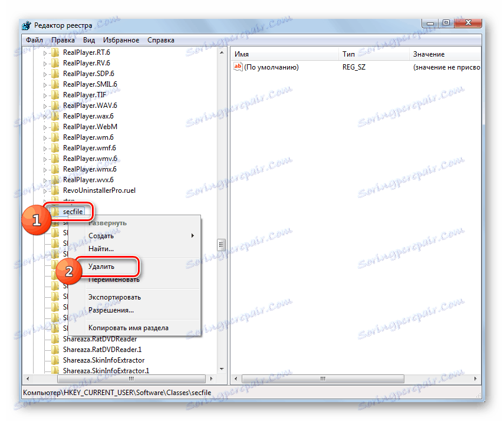Click the tree pane vertical scrollbar thumb
Image resolution: width=504 pixels, height=421 pixels.
click(x=222, y=245)
